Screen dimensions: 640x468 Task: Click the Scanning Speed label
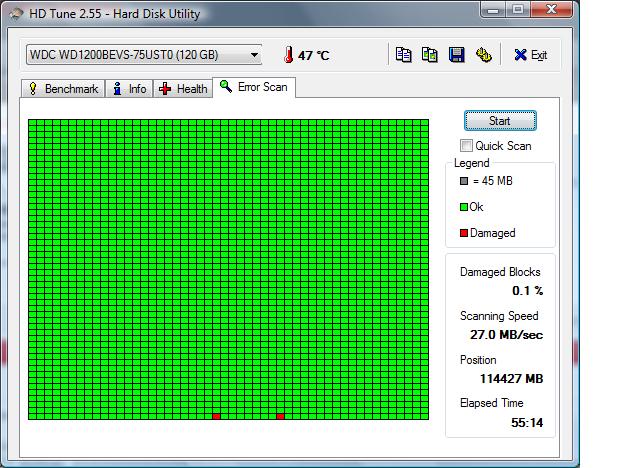pyautogui.click(x=499, y=316)
